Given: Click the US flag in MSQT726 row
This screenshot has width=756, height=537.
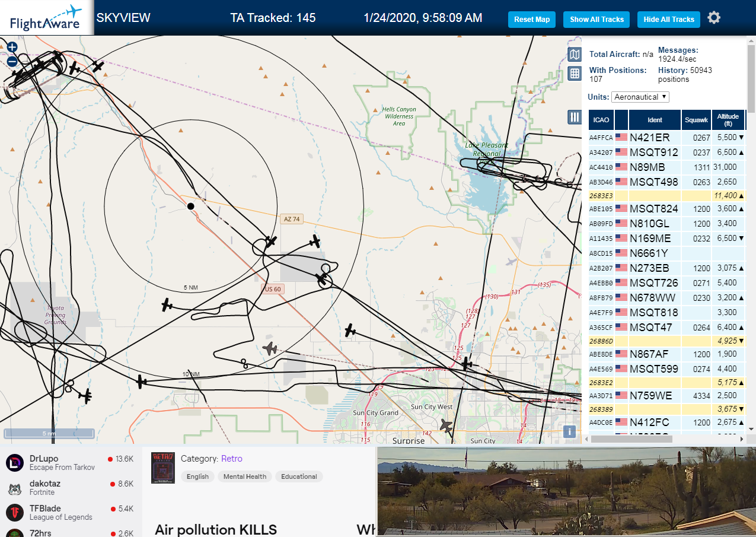Looking at the screenshot, I should pyautogui.click(x=621, y=282).
